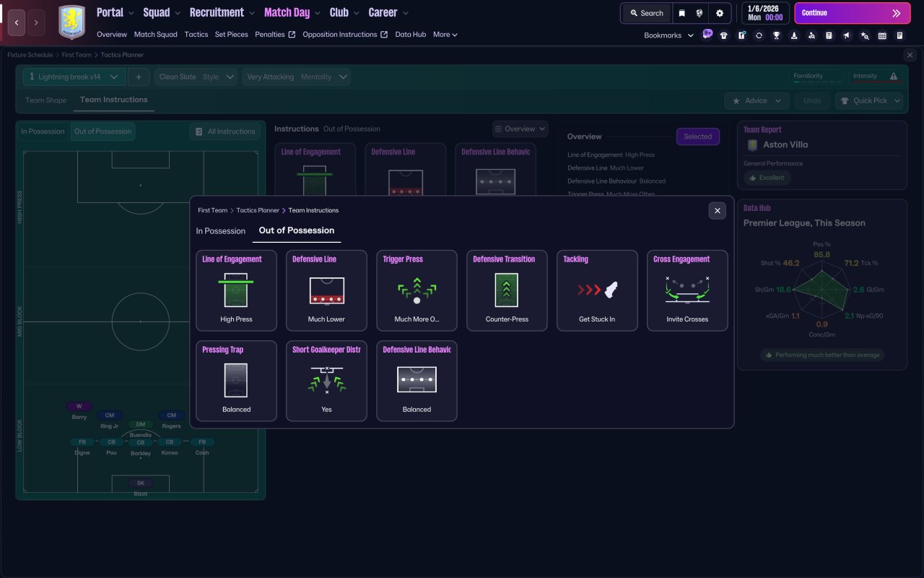This screenshot has height=578, width=924.
Task: Expand the Bookmarks dropdown
Action: pyautogui.click(x=668, y=35)
